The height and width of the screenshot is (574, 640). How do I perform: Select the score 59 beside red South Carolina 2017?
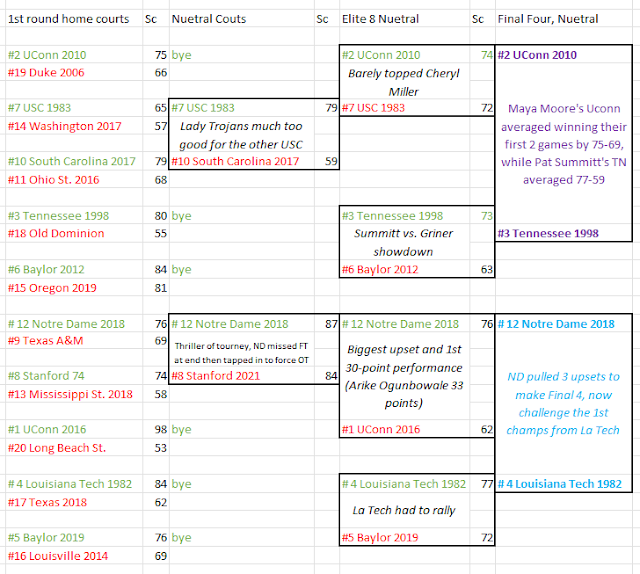coord(327,161)
